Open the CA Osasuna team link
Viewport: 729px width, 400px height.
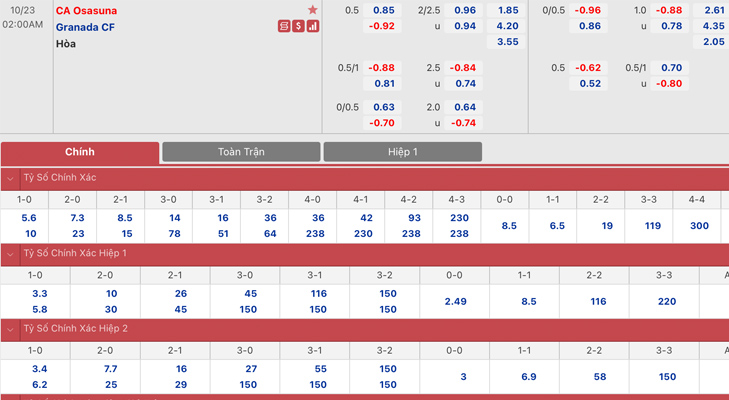click(x=86, y=10)
